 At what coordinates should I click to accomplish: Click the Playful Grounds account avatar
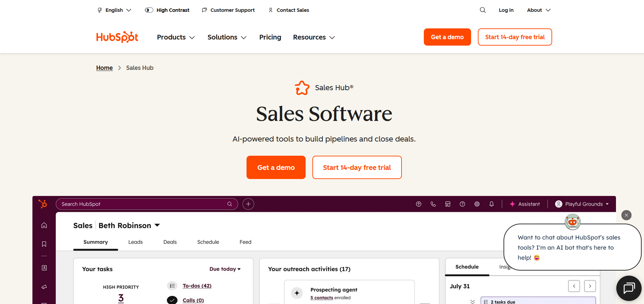pos(559,204)
